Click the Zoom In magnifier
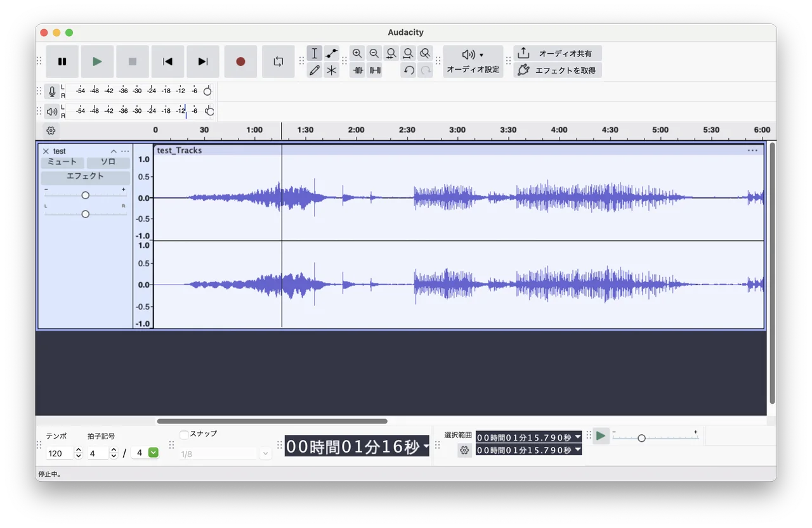812x528 pixels. click(357, 53)
